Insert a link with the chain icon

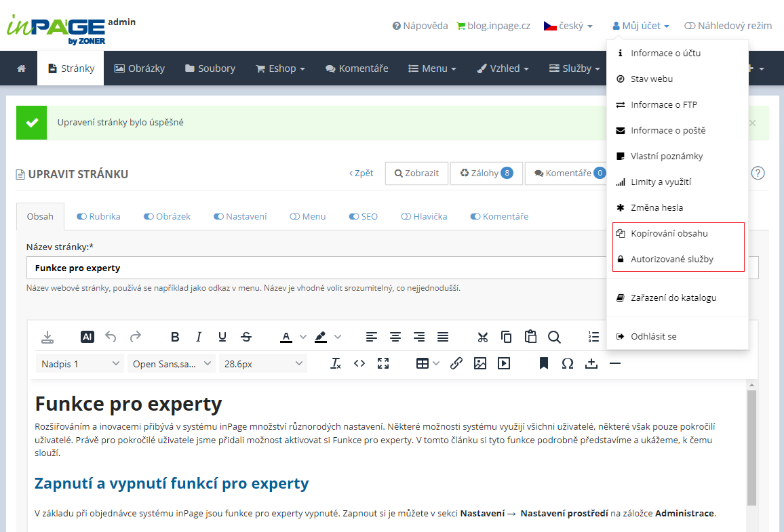[456, 364]
